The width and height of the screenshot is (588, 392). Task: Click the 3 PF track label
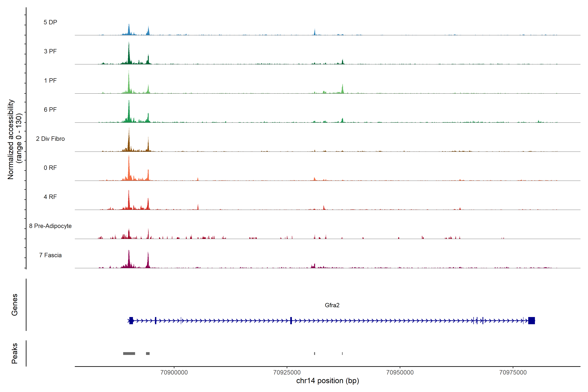(x=50, y=51)
